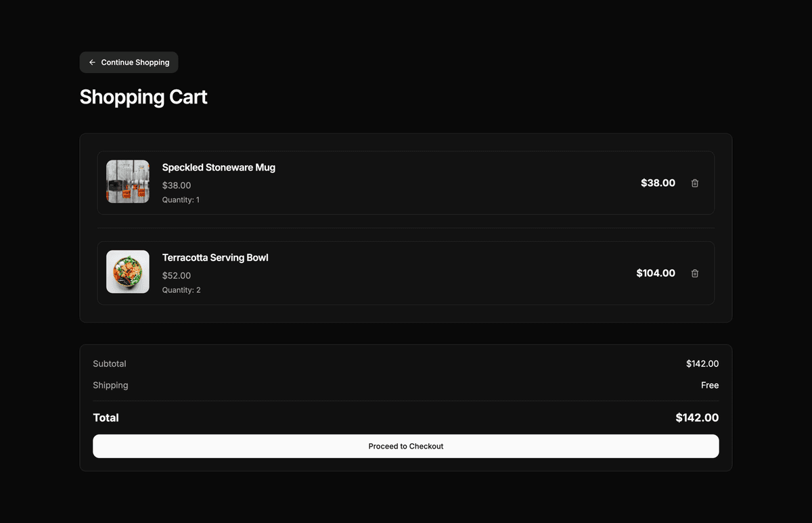Open the Speckled Stoneware Mug product image

coord(127,181)
